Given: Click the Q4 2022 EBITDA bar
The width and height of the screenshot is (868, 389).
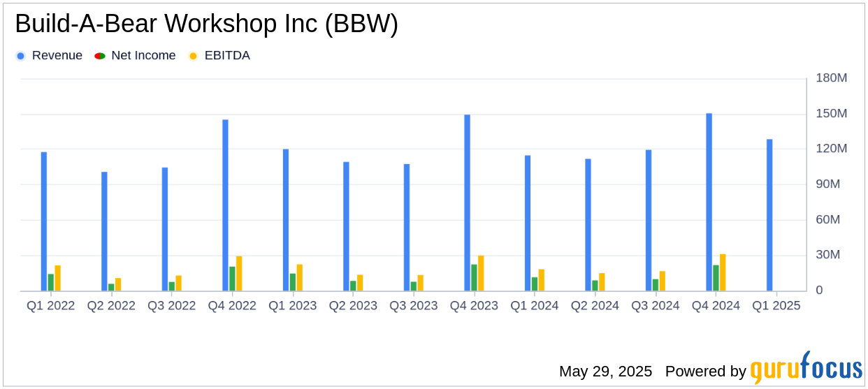Looking at the screenshot, I should point(239,273).
